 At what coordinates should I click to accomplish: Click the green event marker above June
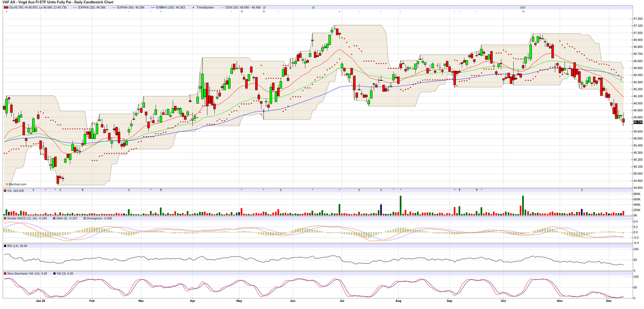[x=313, y=8]
